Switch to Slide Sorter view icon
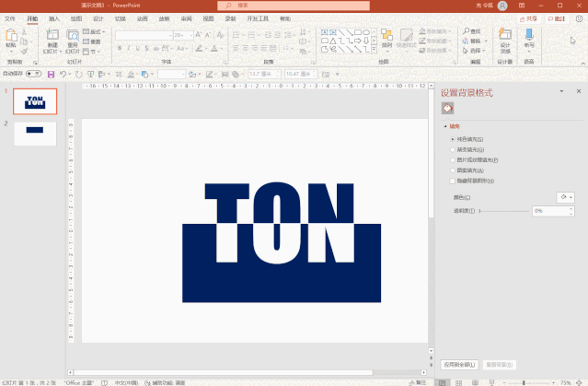The width and height of the screenshot is (588, 386). (x=458, y=382)
